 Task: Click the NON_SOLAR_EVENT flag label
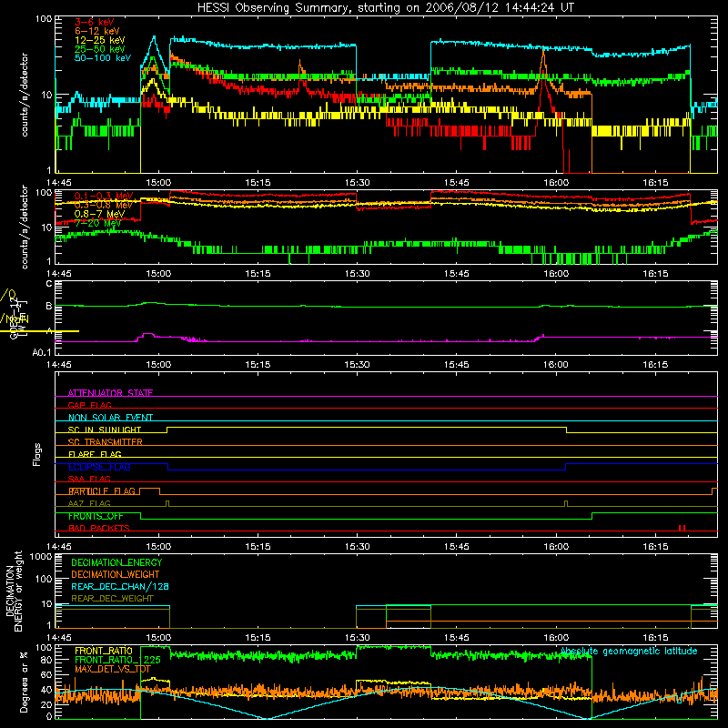coord(110,418)
